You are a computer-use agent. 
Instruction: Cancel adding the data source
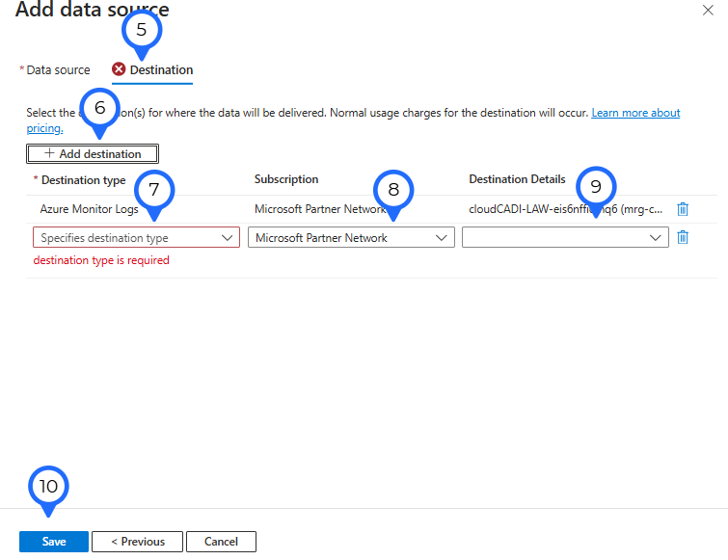click(221, 542)
